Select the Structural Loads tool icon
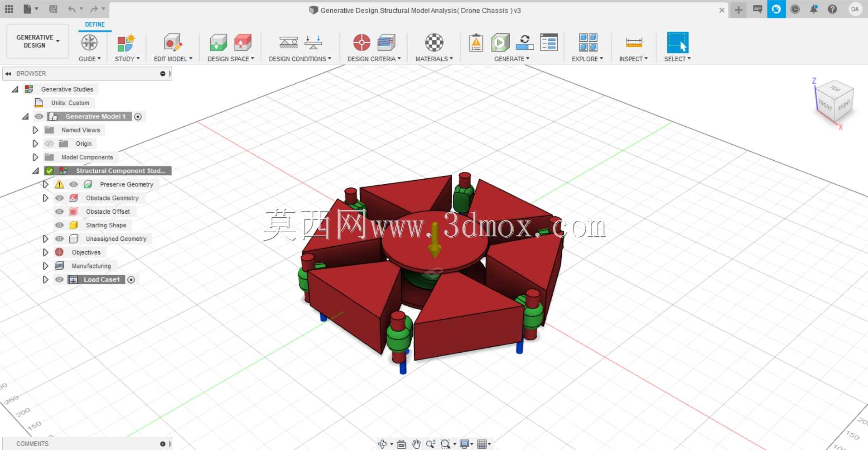 313,43
